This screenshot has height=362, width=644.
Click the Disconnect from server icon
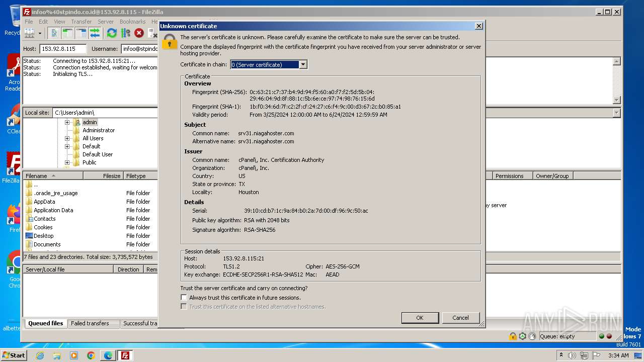coord(152,33)
